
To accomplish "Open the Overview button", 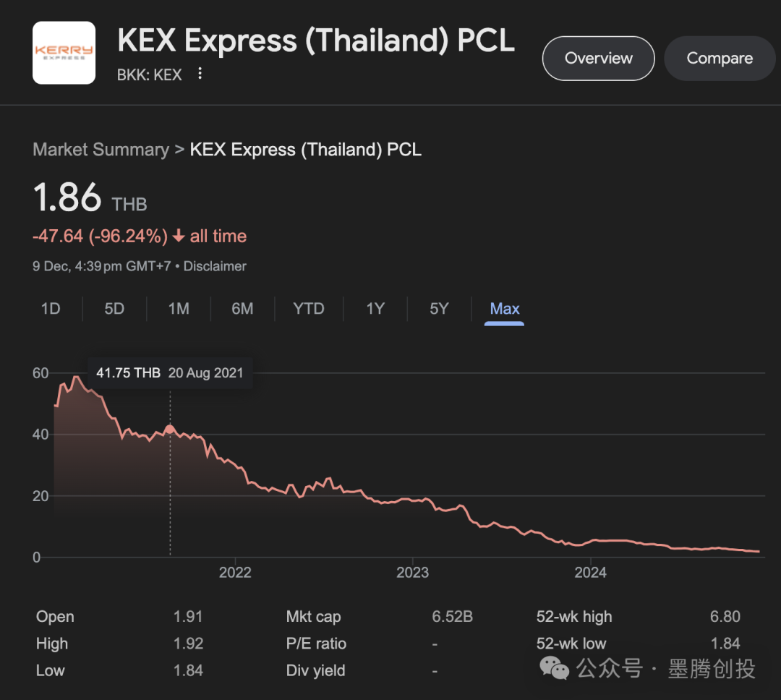I will pos(598,59).
